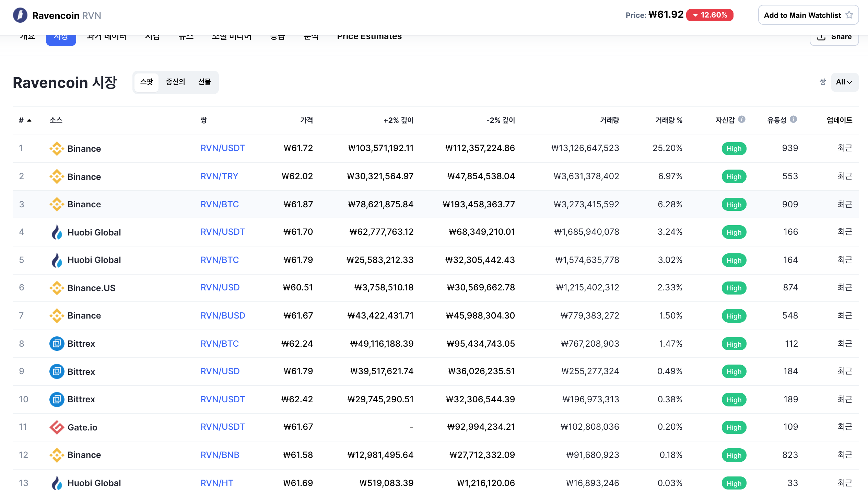Click the 25.20% volume percent cell

(667, 148)
